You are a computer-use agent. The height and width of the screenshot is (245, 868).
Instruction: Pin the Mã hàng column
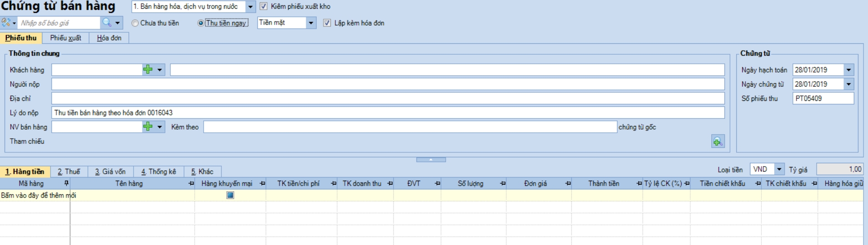click(67, 183)
